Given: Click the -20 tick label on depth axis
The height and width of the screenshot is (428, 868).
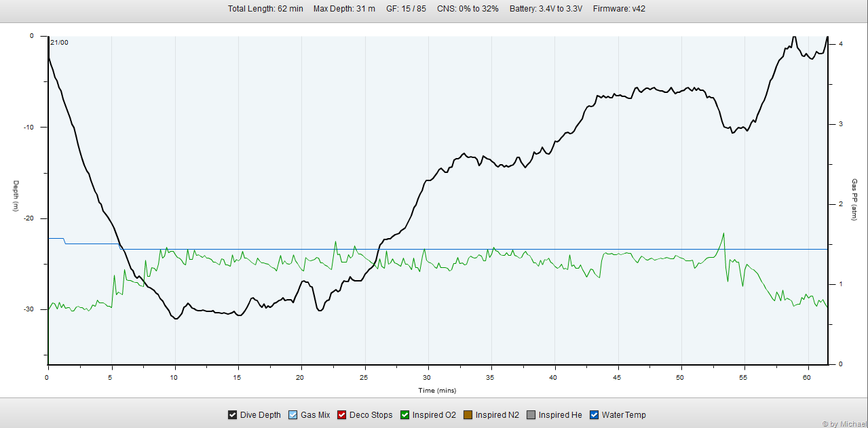Looking at the screenshot, I should (27, 218).
